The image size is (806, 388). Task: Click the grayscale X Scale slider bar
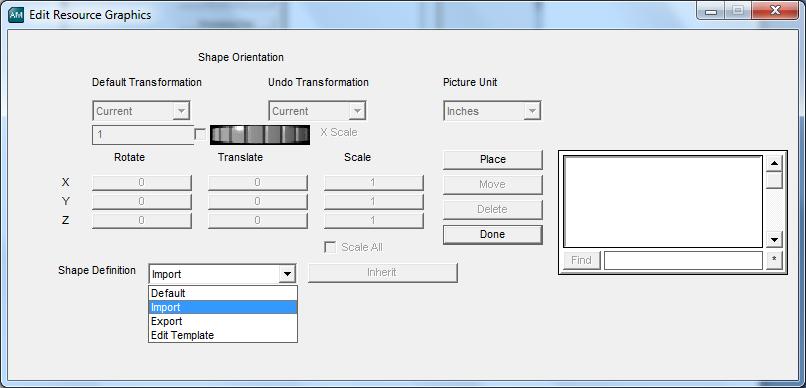tap(260, 135)
